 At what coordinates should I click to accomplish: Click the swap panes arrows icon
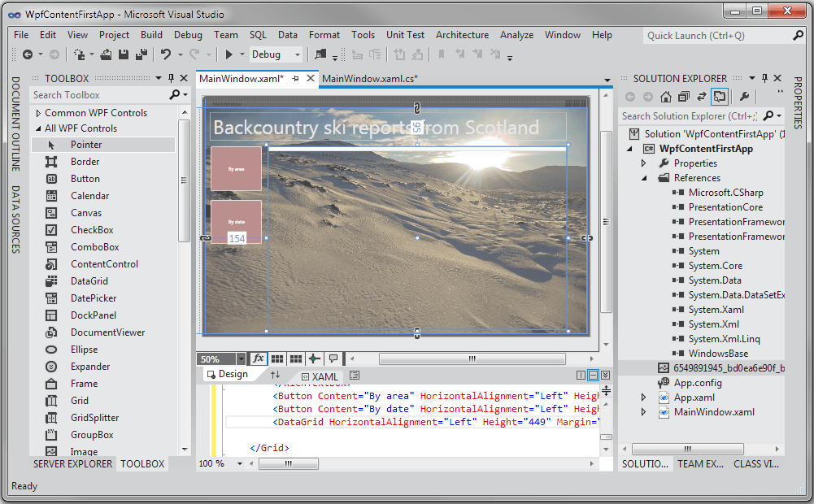(x=275, y=376)
